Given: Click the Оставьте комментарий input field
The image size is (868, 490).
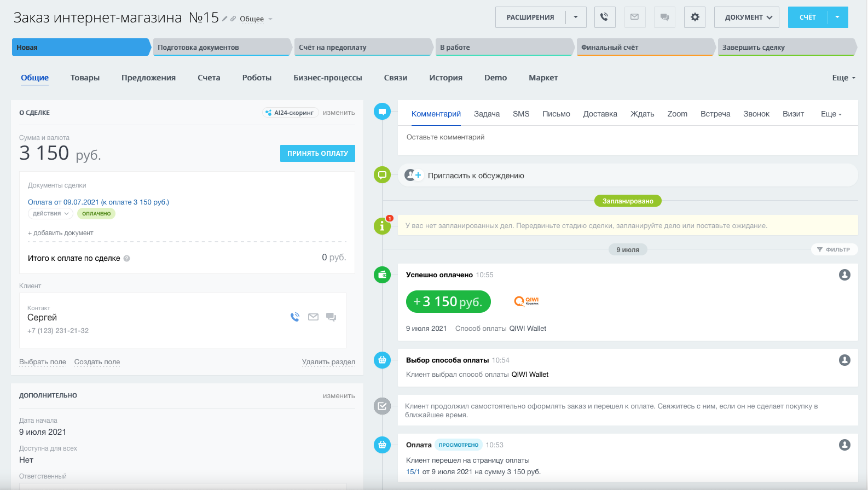Looking at the screenshot, I should pyautogui.click(x=627, y=137).
